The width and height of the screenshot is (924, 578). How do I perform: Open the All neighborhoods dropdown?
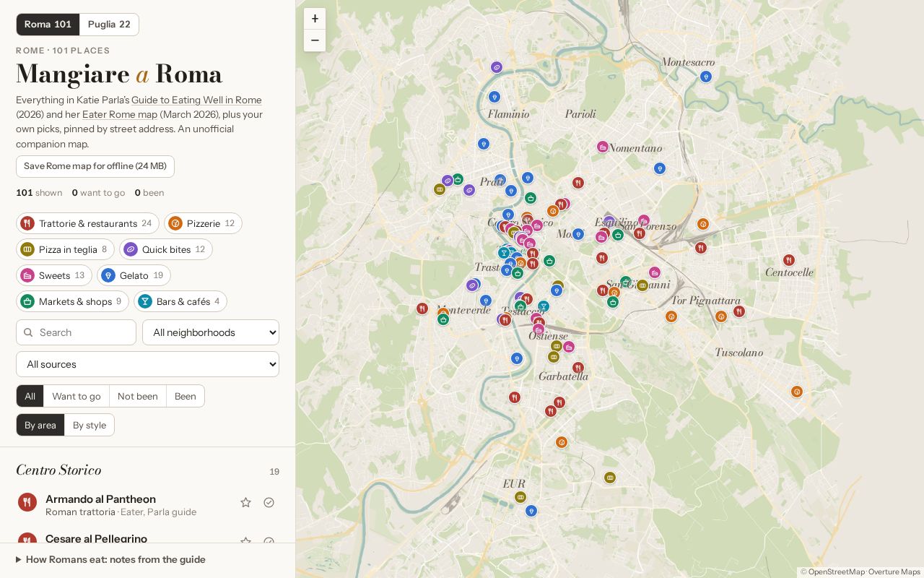coord(211,332)
